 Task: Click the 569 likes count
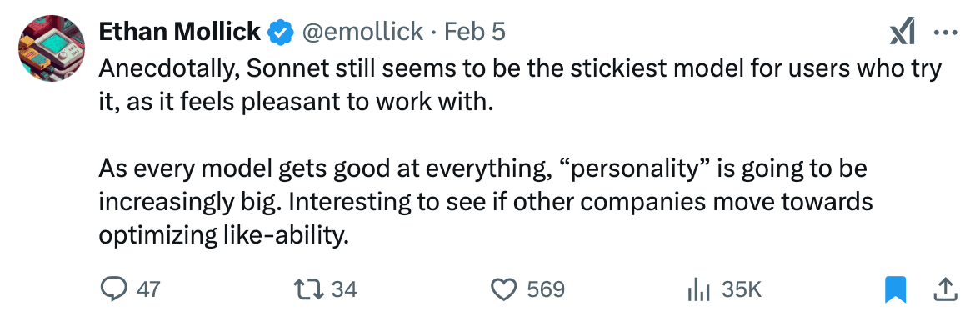pos(546,289)
